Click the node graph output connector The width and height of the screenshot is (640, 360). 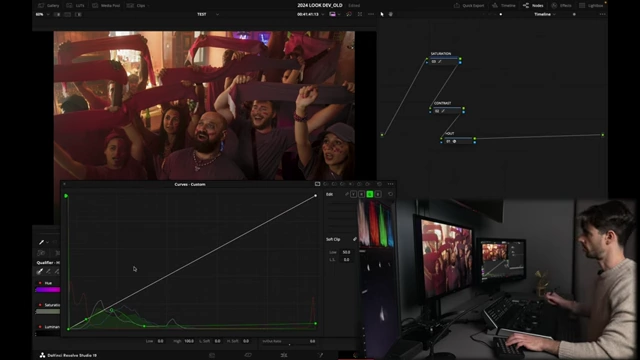click(602, 135)
